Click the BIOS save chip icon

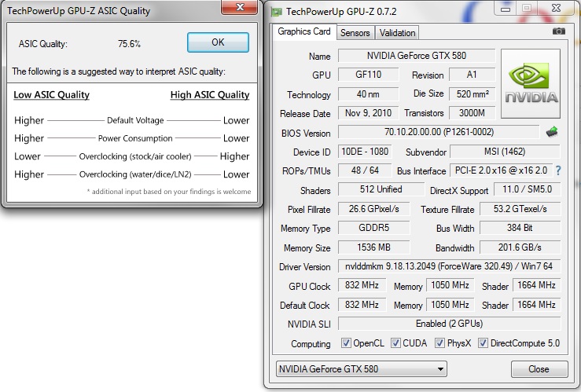coord(552,132)
